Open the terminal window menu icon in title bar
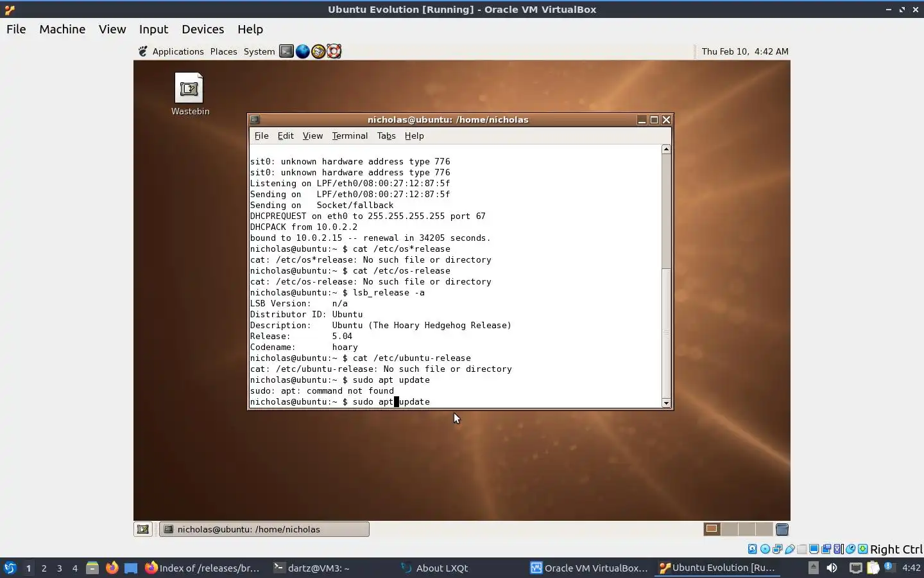This screenshot has height=578, width=924. [x=255, y=119]
